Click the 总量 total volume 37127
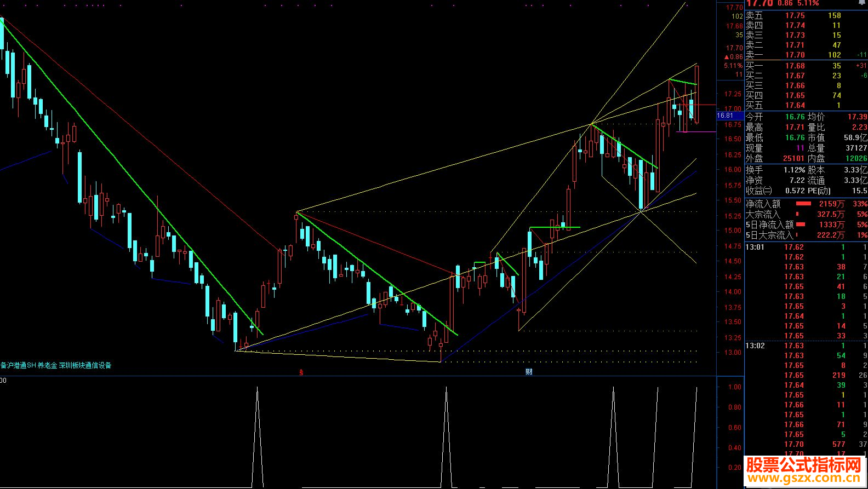Screen dimensions: 868x489 856,148
